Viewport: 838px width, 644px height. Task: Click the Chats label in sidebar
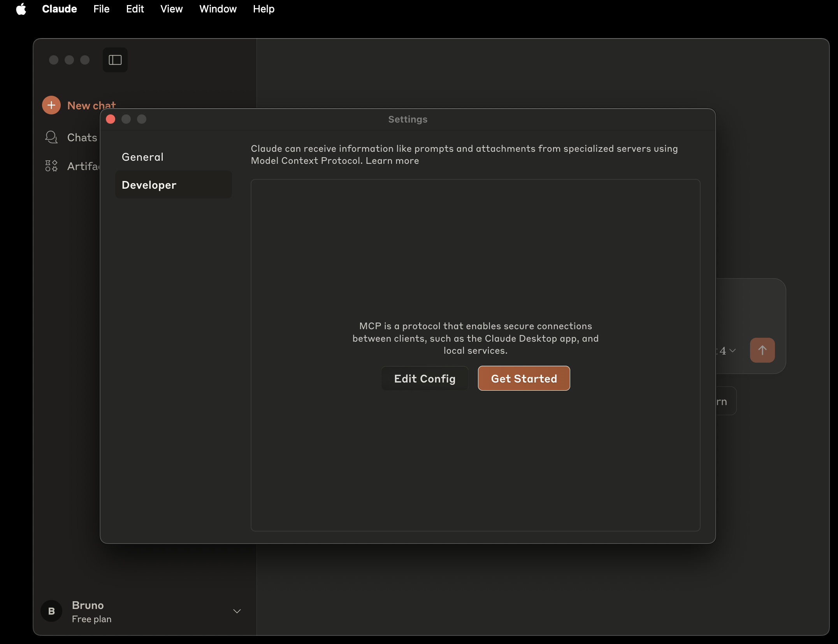[82, 137]
